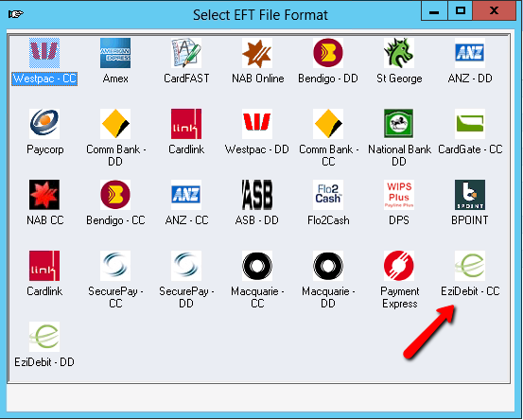Click the "National Bank DD" label text
The width and height of the screenshot is (523, 420).
[399, 155]
